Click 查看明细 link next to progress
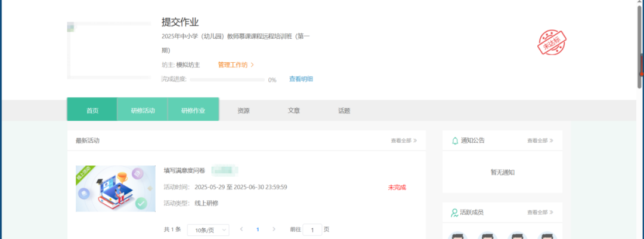644x239 pixels. point(301,79)
